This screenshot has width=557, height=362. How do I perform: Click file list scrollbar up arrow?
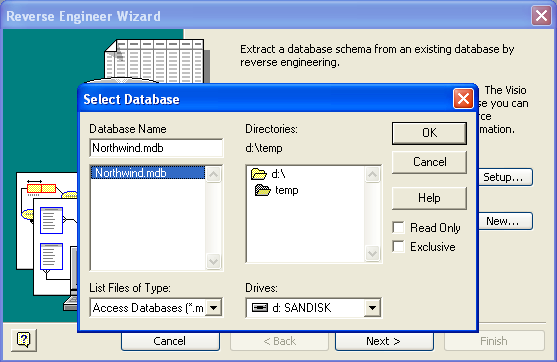[x=213, y=174]
